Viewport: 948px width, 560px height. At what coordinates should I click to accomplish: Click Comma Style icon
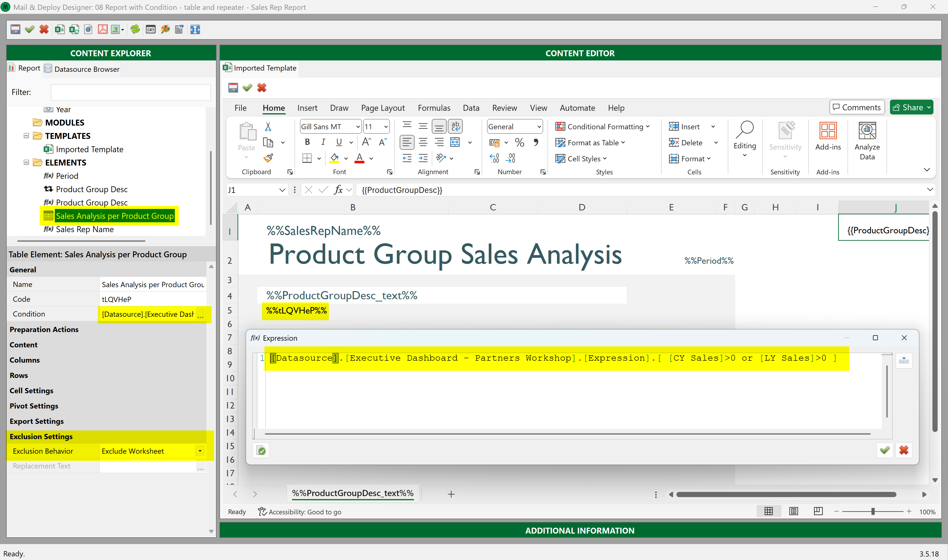coord(536,142)
